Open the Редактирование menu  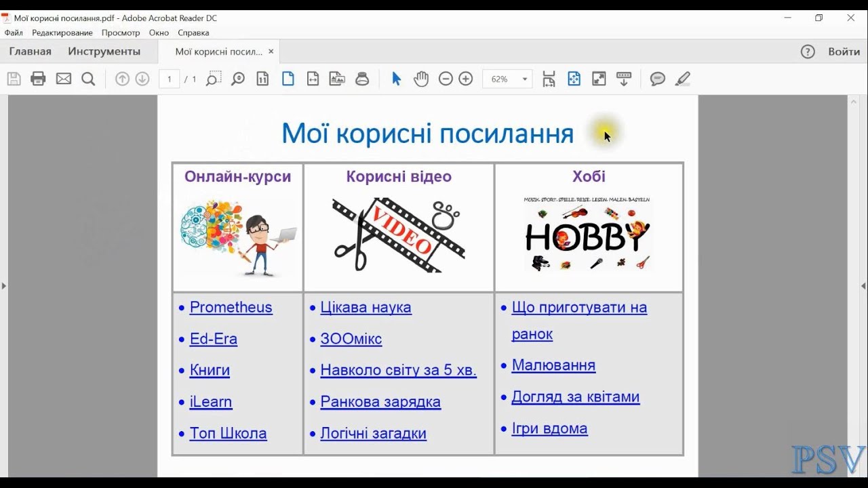point(62,33)
